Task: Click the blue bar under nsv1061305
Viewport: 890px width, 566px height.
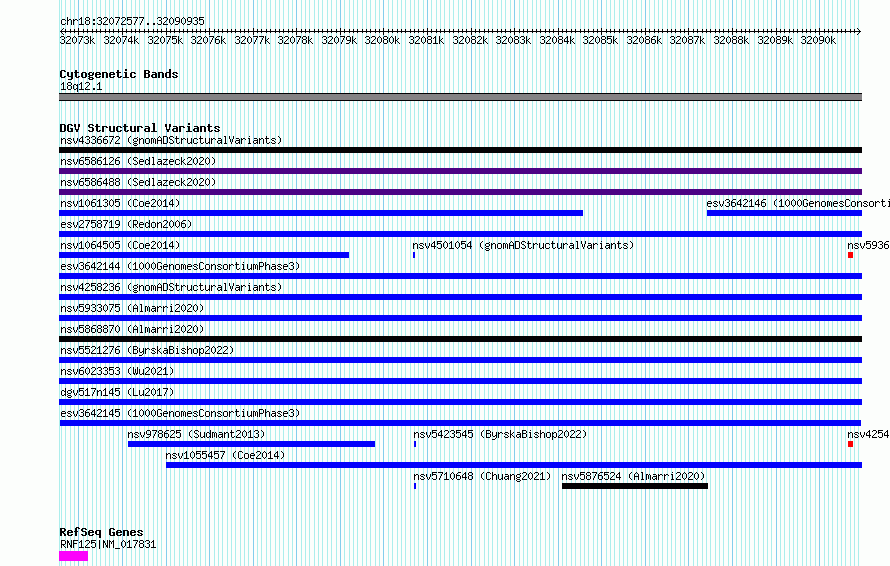Action: 321,213
